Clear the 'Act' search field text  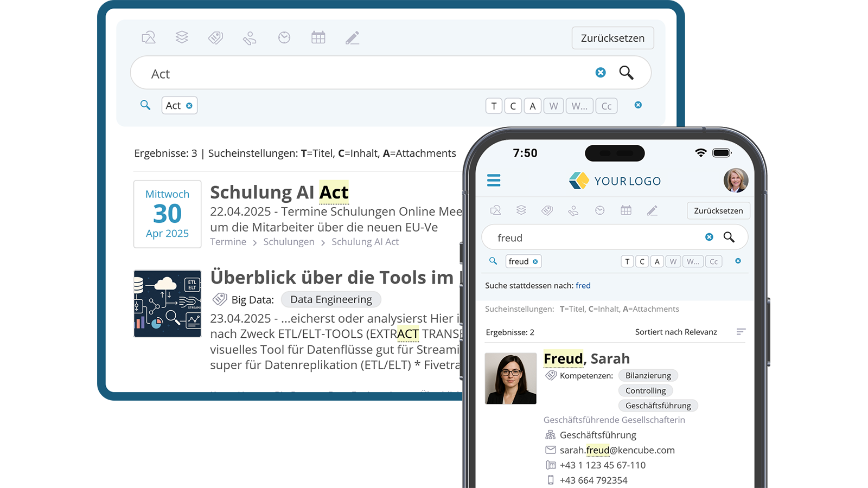(601, 73)
